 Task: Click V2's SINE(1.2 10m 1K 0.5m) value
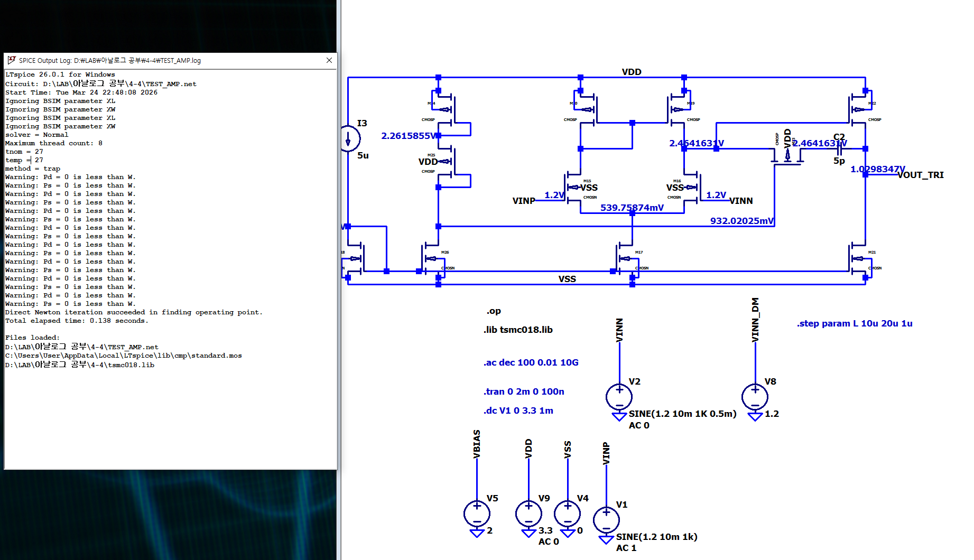pos(682,414)
